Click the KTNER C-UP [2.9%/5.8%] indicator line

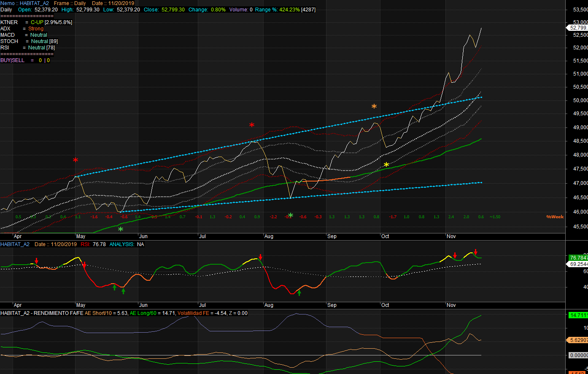pyautogui.click(x=36, y=22)
